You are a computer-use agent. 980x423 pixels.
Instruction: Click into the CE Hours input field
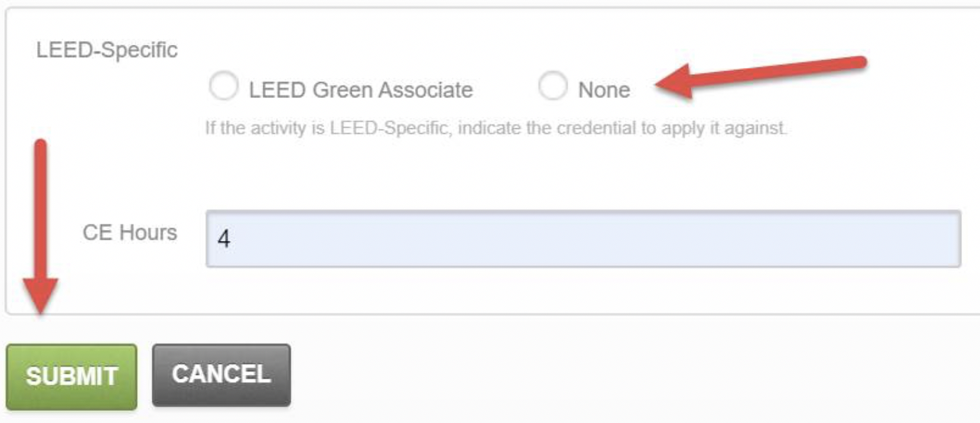tap(583, 238)
